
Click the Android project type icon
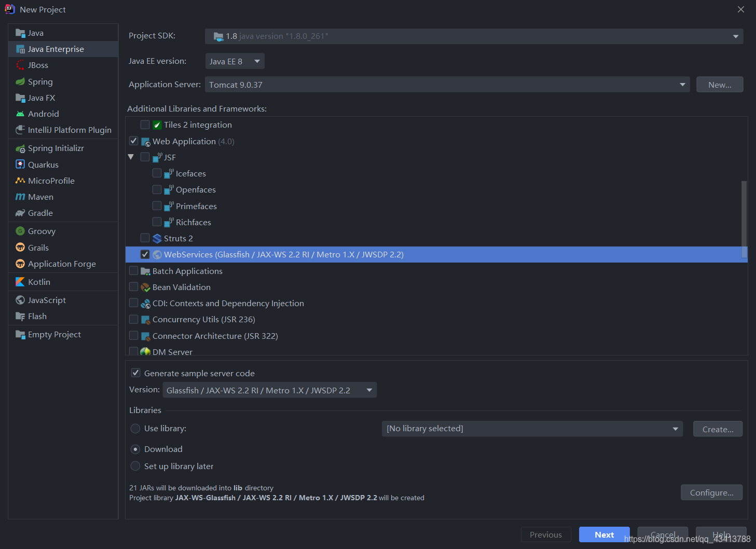(20, 114)
